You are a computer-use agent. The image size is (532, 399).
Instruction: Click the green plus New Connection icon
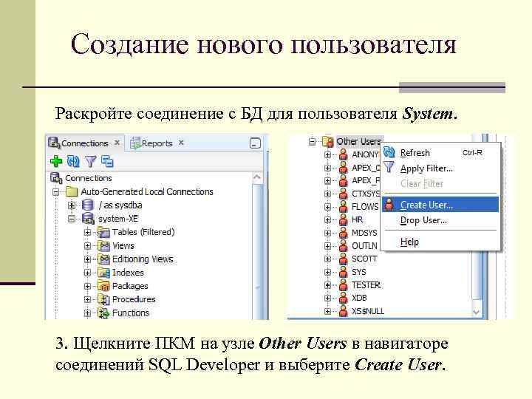(x=56, y=161)
